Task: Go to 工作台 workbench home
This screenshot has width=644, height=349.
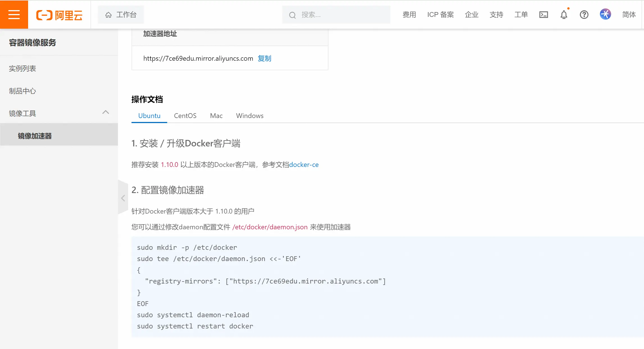Action: pyautogui.click(x=121, y=15)
